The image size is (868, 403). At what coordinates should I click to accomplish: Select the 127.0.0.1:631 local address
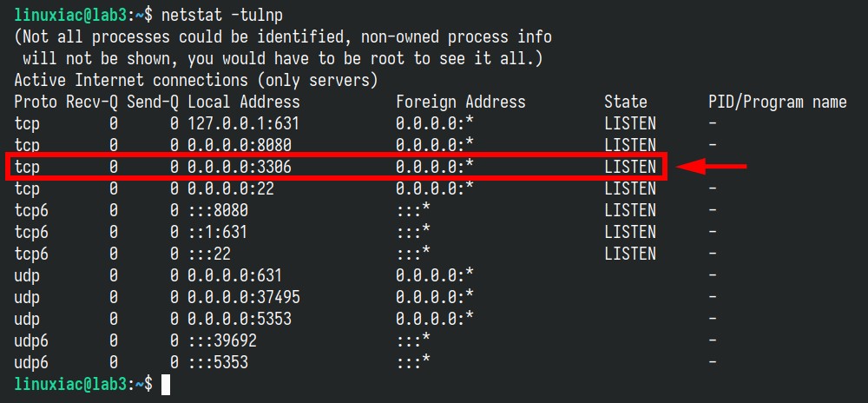pyautogui.click(x=244, y=123)
